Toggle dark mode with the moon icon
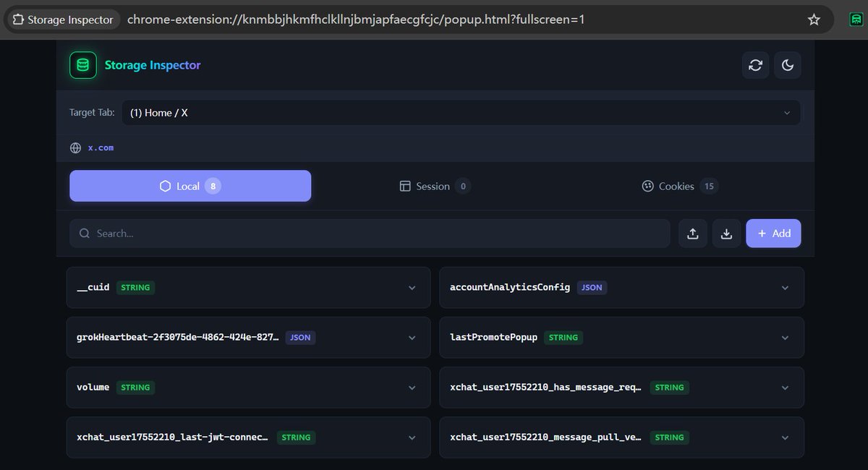The height and width of the screenshot is (470, 868). click(787, 65)
